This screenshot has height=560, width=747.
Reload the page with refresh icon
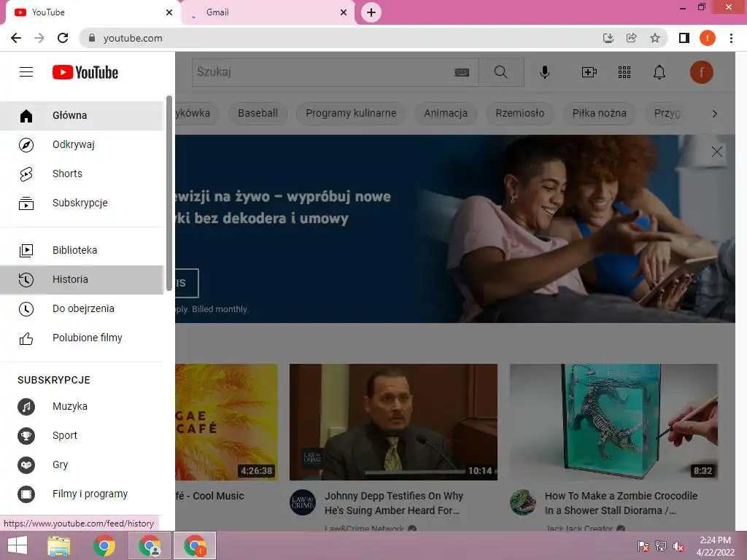click(63, 38)
